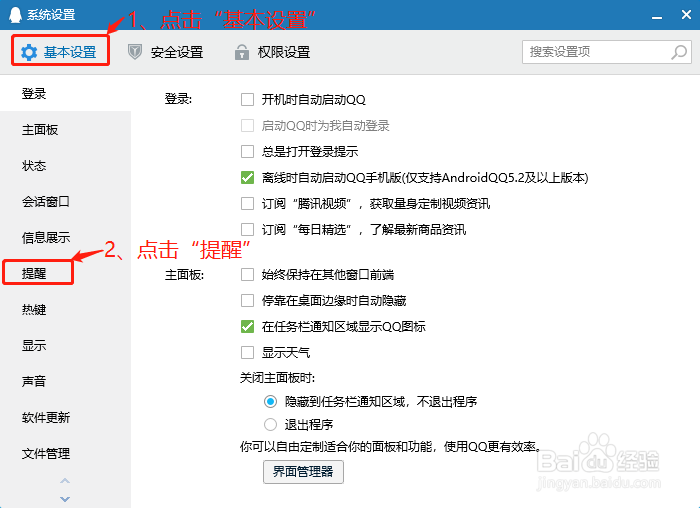Image resolution: width=700 pixels, height=508 pixels.
Task: Focus the 搜索设置项 search field
Action: (x=607, y=52)
